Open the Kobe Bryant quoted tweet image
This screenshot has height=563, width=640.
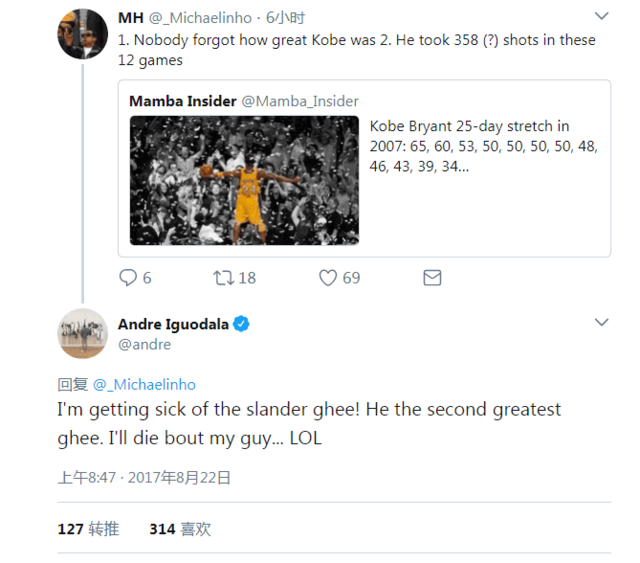coord(244,180)
